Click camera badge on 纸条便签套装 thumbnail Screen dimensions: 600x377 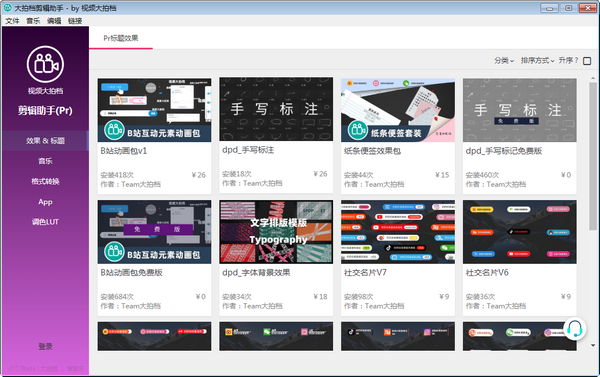pos(358,130)
